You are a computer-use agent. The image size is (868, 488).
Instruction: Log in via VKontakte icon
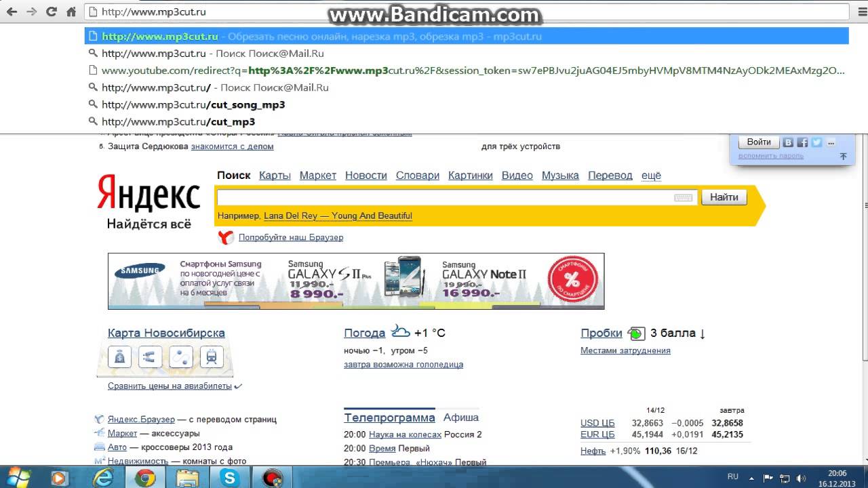788,142
